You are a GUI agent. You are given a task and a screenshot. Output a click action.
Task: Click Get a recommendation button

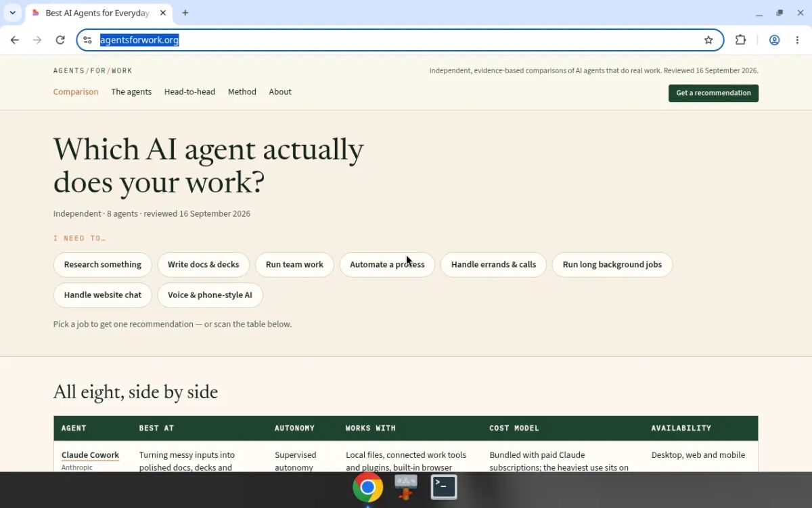713,93
